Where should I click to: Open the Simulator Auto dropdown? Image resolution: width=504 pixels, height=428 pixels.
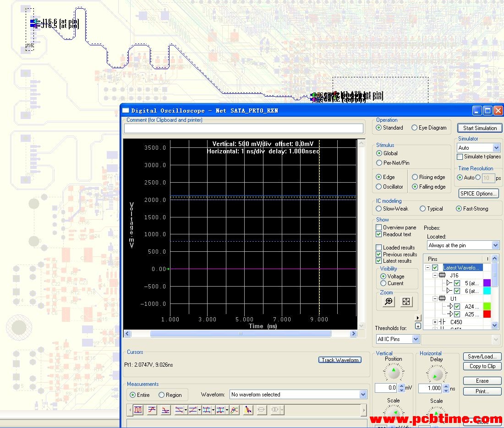[x=496, y=148]
